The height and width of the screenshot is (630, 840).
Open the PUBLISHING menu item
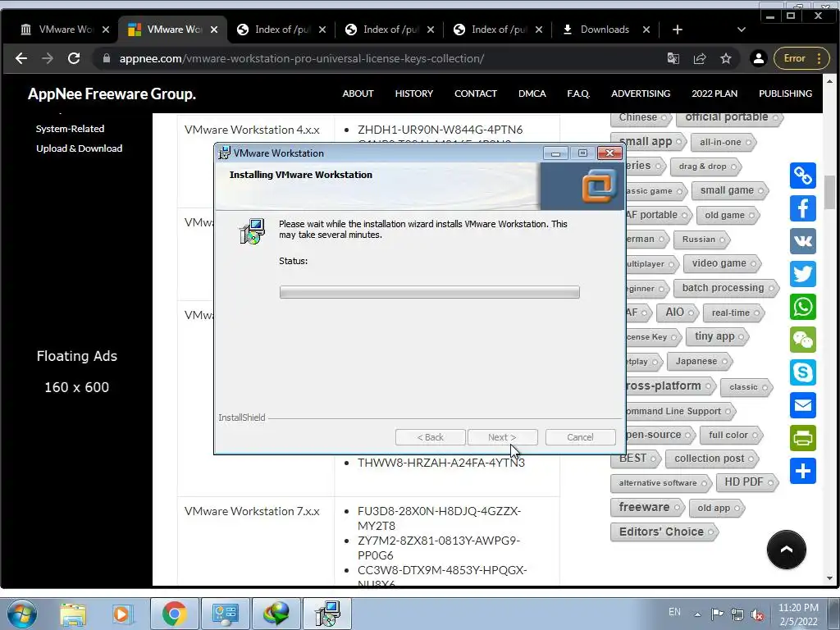pyautogui.click(x=785, y=94)
